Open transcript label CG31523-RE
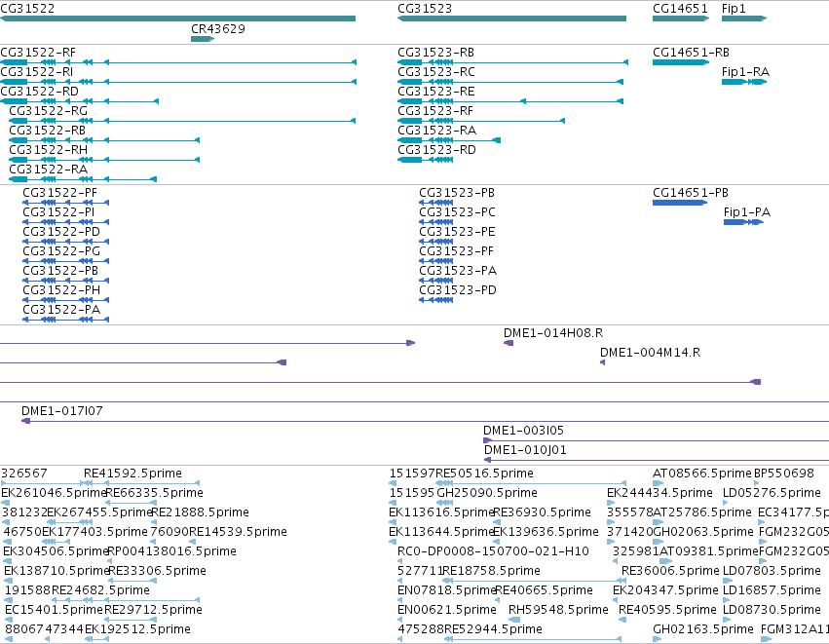Viewport: 829px width, 644px height. 436,92
